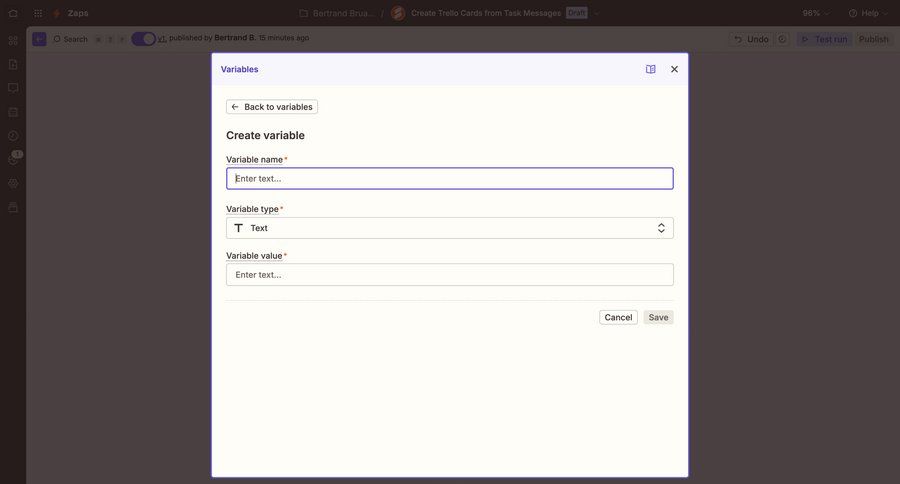Open the Variable type dropdown

point(449,228)
